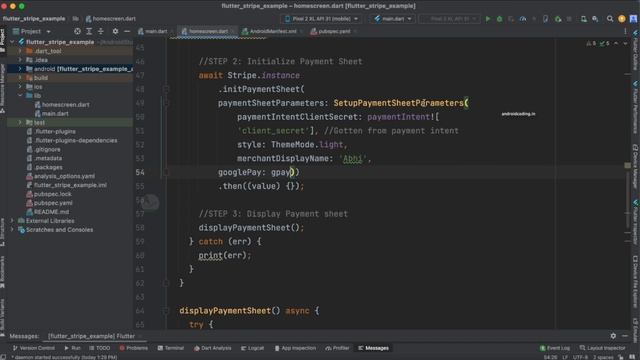
Task: Open the Problems tool window
Action: pyautogui.click(x=133, y=348)
